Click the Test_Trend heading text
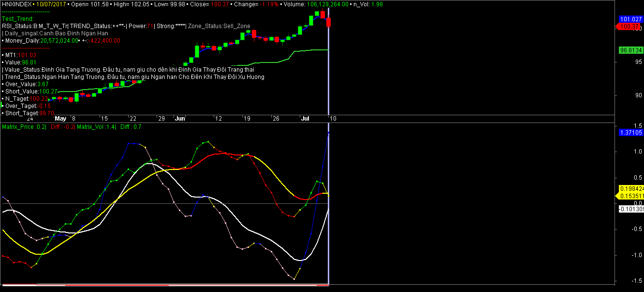 18,19
